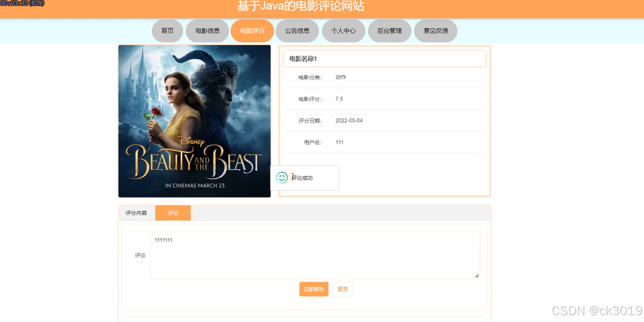644x322 pixels.
Task: Click the 立即提交 button
Action: point(314,289)
